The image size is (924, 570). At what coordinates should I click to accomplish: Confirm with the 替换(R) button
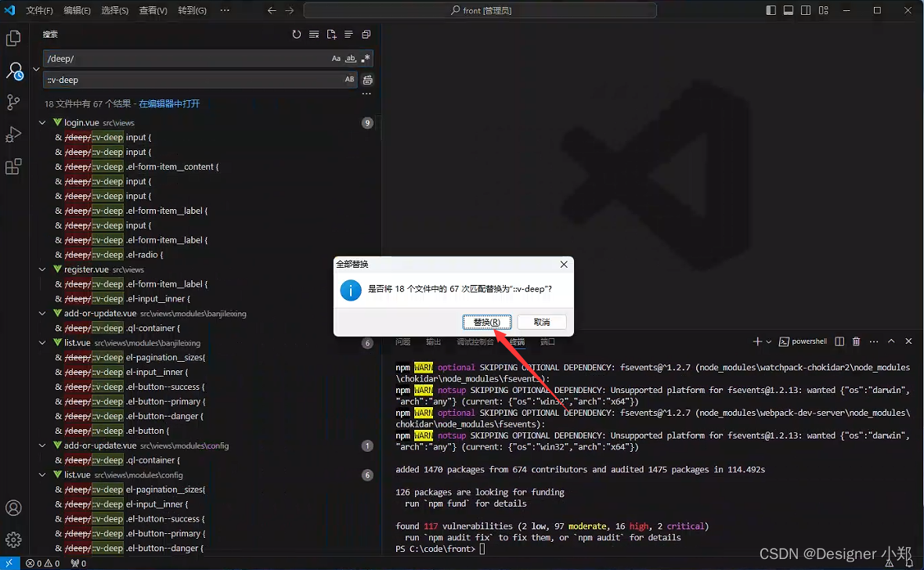[487, 323]
